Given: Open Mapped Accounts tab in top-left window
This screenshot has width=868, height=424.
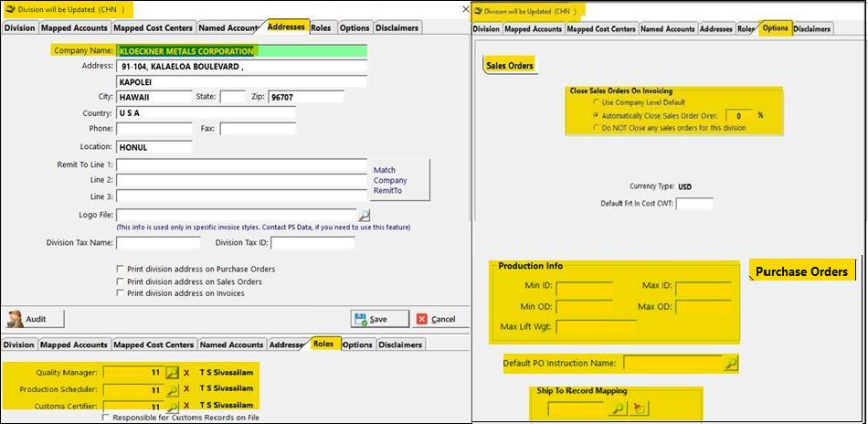Looking at the screenshot, I should (74, 27).
